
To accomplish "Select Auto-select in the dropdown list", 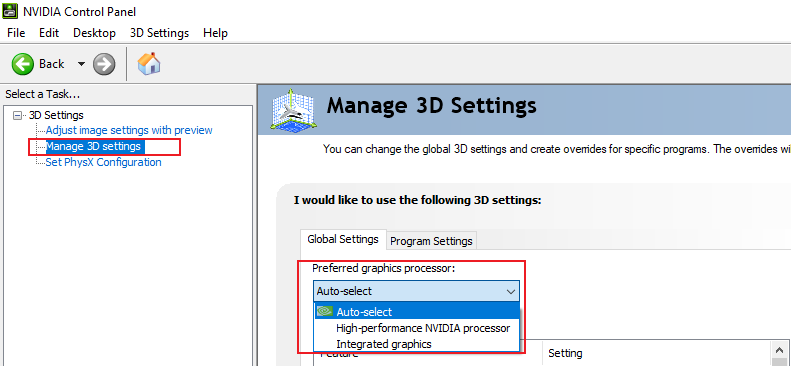I will click(x=417, y=312).
